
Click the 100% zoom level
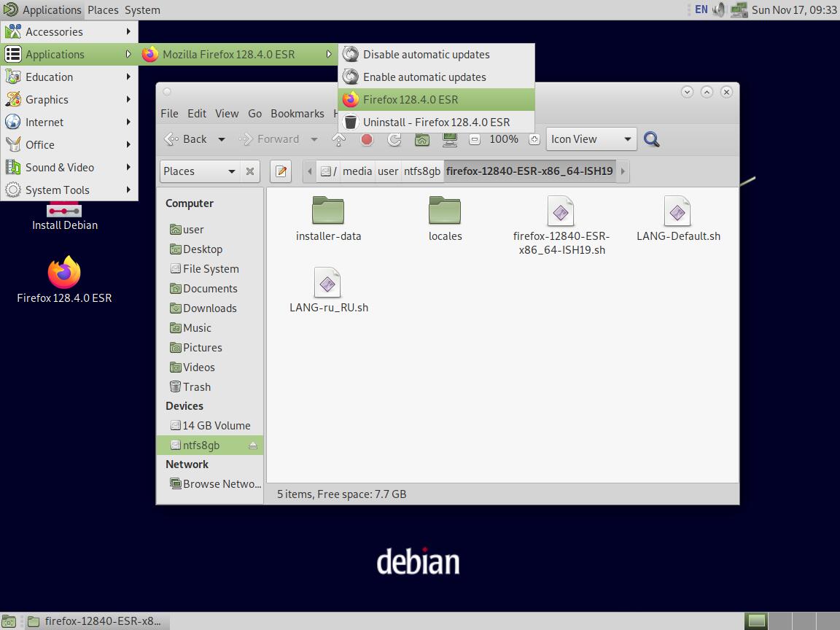(504, 139)
